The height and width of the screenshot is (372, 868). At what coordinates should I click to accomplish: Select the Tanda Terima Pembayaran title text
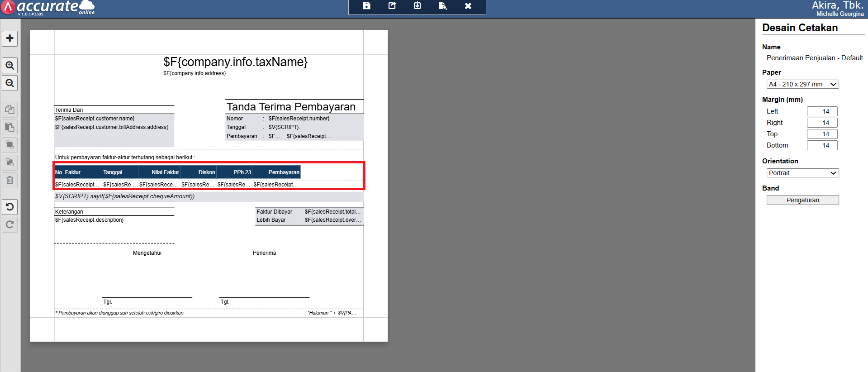point(291,107)
